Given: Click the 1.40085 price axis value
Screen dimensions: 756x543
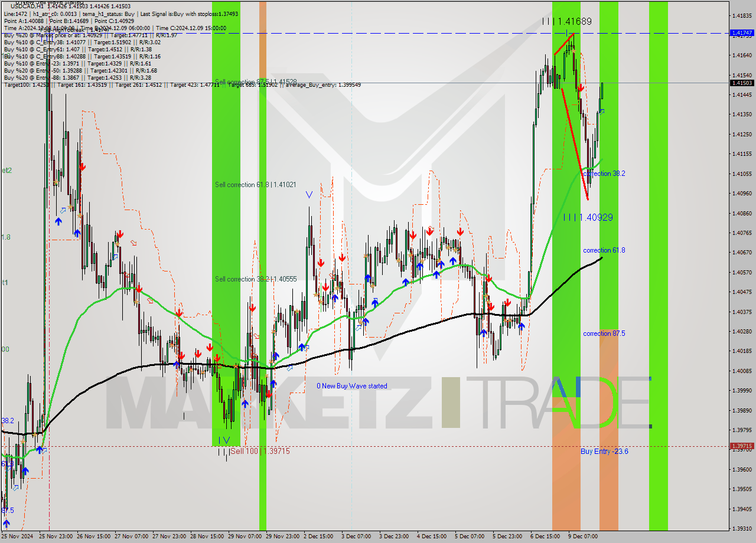Looking at the screenshot, I should coord(741,371).
